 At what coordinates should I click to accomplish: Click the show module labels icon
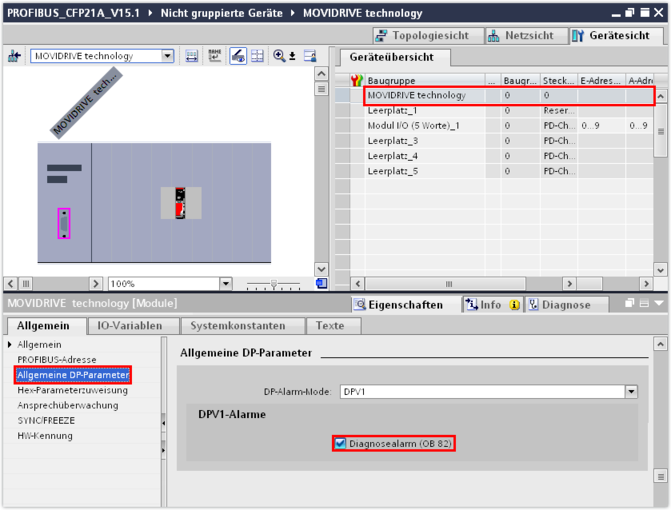tap(192, 57)
